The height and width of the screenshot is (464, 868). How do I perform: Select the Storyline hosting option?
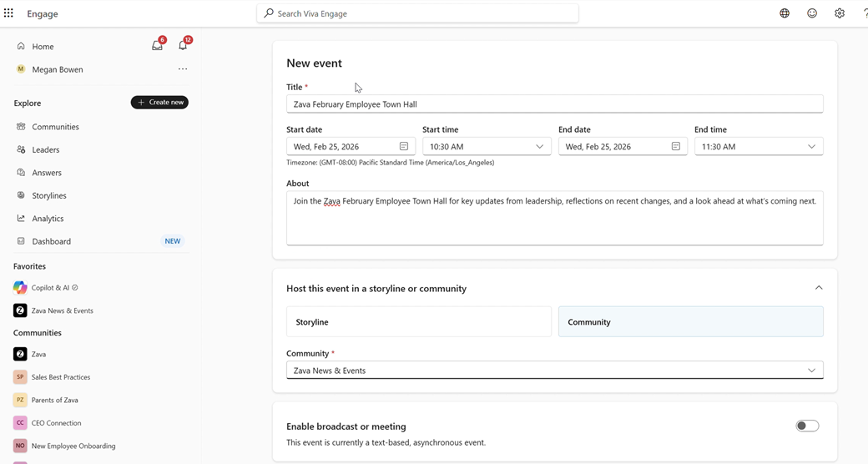coord(418,322)
